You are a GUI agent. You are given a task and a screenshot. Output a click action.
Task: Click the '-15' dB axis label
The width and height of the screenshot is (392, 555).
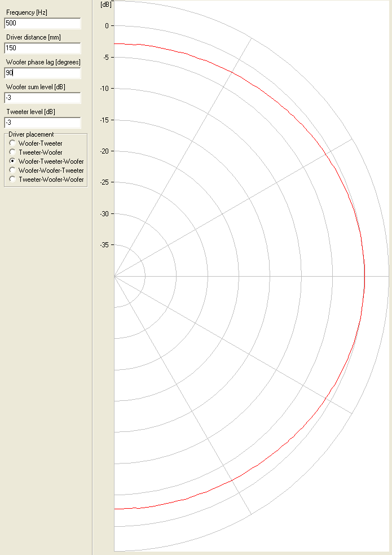tap(104, 120)
